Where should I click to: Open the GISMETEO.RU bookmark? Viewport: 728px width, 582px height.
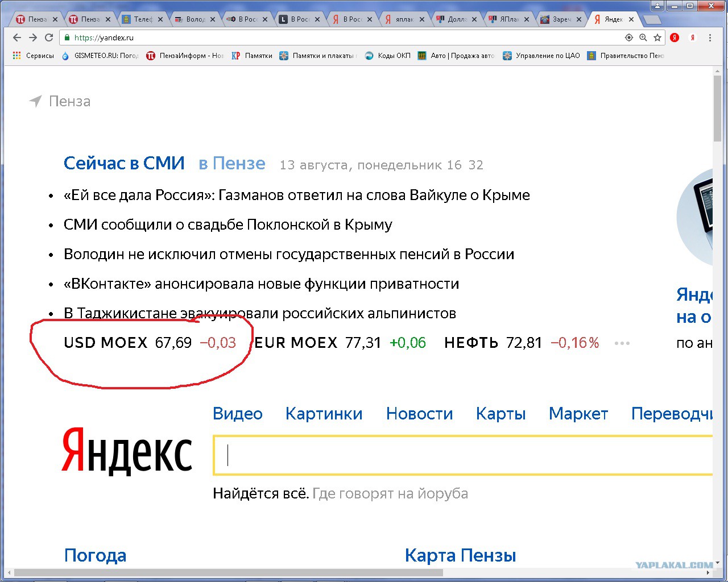[x=100, y=56]
